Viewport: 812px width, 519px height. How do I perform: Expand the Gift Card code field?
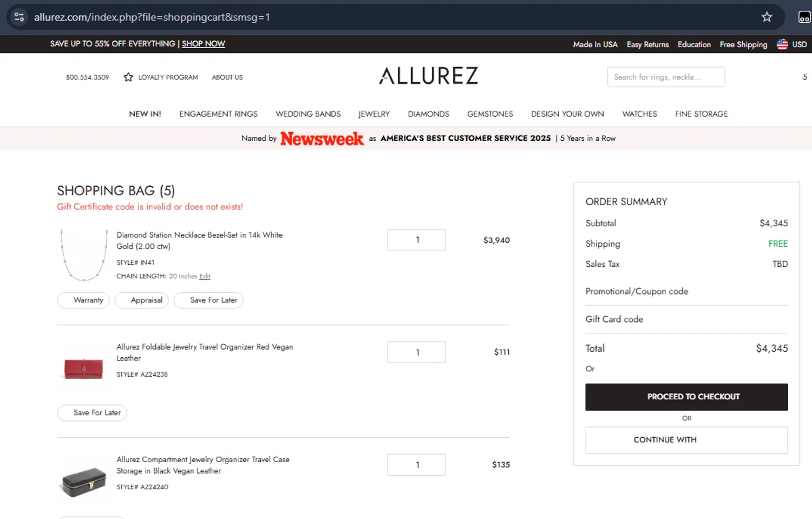pyautogui.click(x=686, y=319)
